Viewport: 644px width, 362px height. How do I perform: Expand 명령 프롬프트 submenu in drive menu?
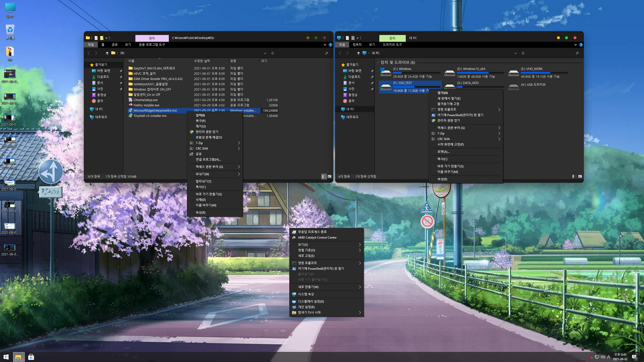pyautogui.click(x=466, y=109)
